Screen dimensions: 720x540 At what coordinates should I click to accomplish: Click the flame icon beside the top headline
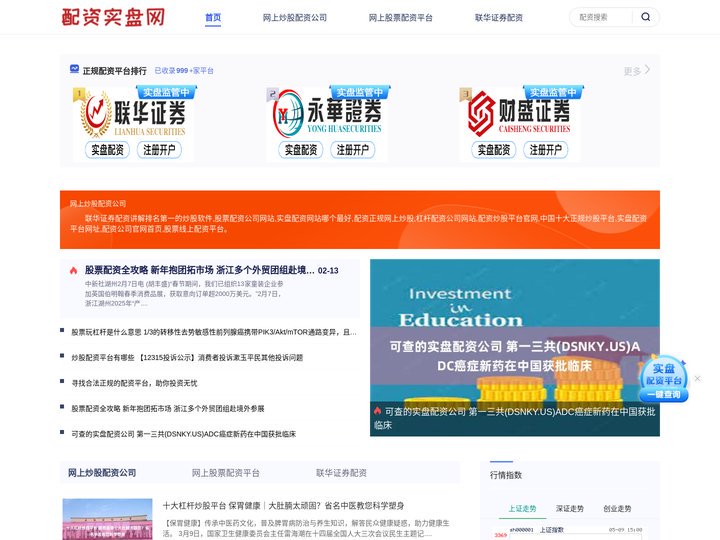[73, 270]
